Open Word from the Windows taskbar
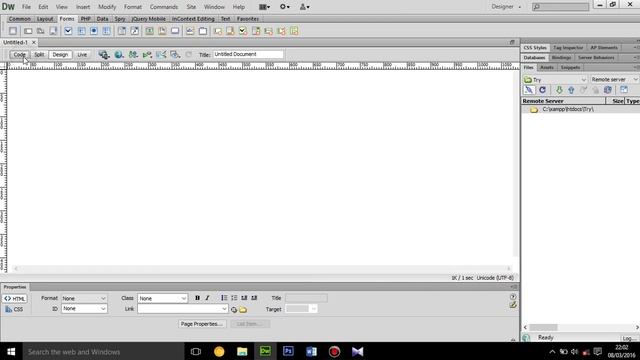 [311, 351]
